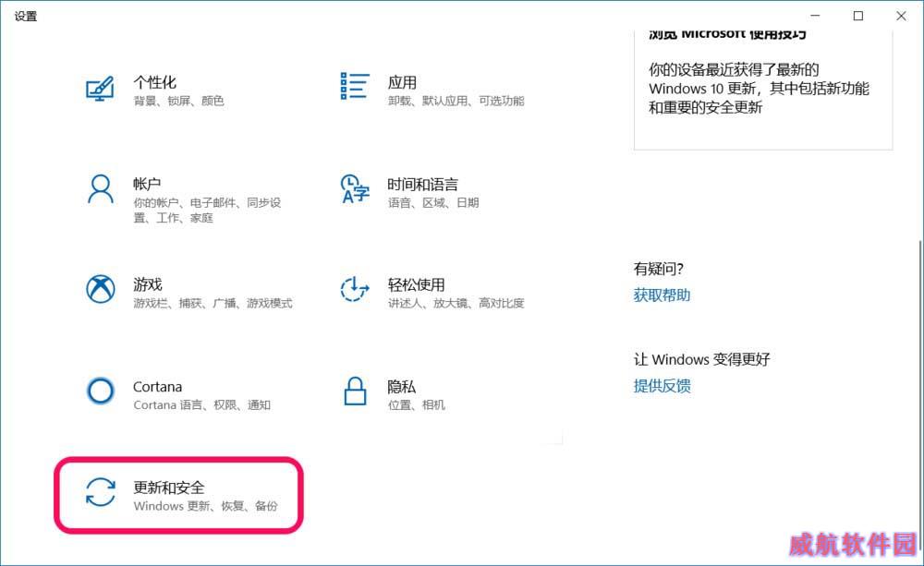This screenshot has width=924, height=566.
Task: Click the 获取帮助 link
Action: point(662,295)
